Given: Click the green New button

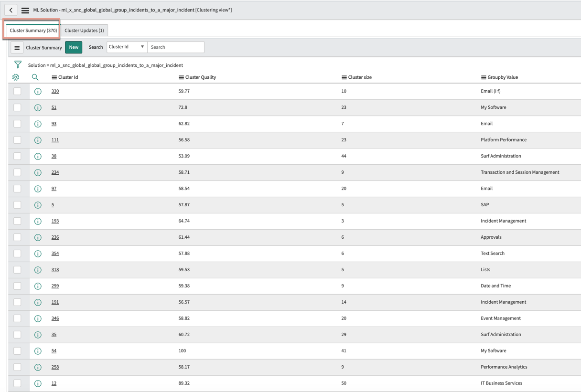Looking at the screenshot, I should click(74, 47).
